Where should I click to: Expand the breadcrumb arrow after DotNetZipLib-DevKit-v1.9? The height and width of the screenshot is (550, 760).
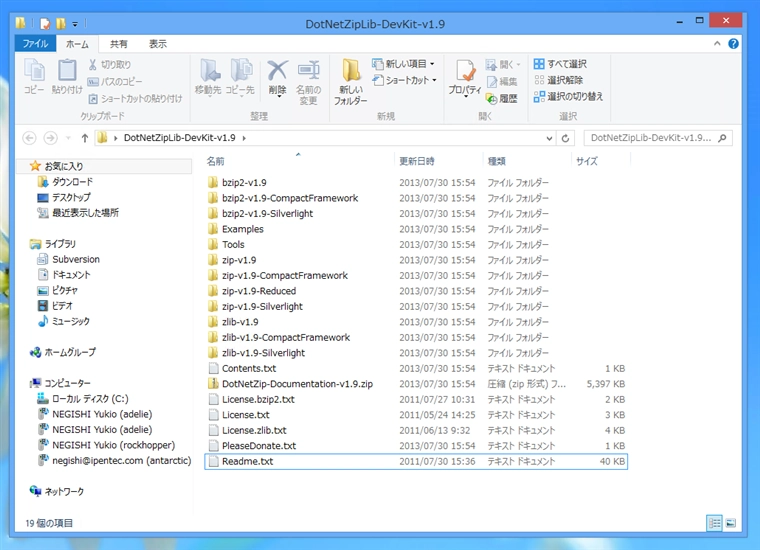(244, 138)
